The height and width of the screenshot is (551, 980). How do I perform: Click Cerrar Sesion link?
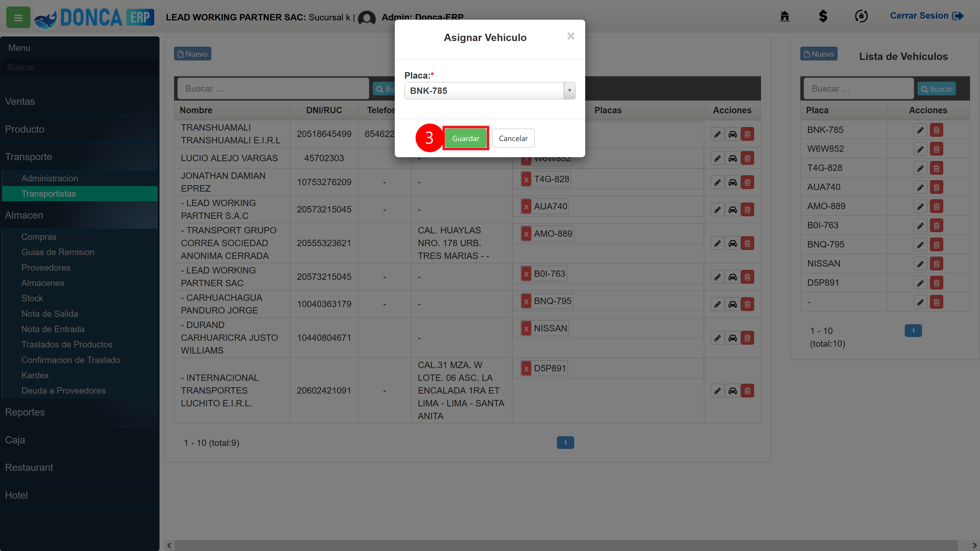(x=926, y=16)
